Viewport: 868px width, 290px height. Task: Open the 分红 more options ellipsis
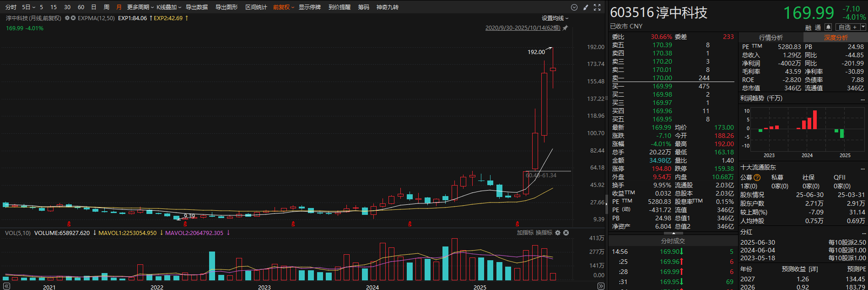pyautogui.click(x=863, y=233)
